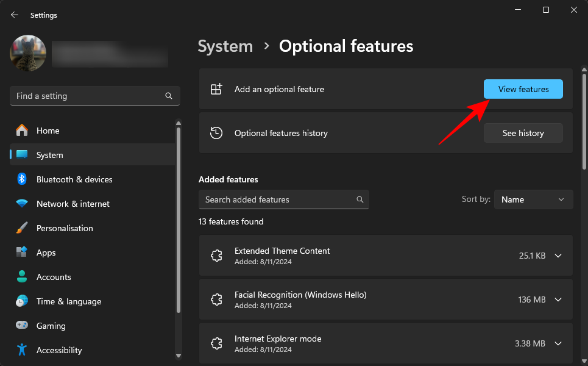Click the View features button

pyautogui.click(x=523, y=89)
